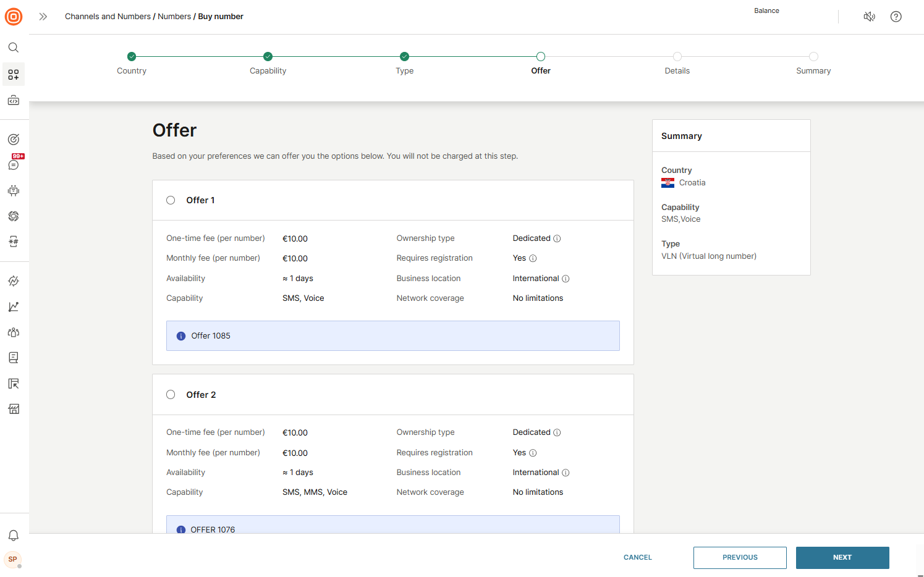Open the search icon in sidebar
Image resolution: width=924 pixels, height=577 pixels.
[x=14, y=48]
